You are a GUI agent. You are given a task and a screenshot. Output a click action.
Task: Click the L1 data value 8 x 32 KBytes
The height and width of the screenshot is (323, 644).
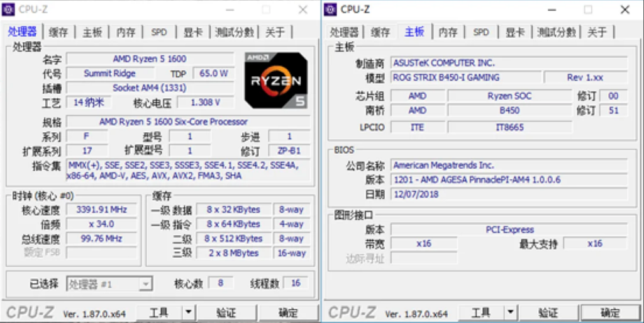[x=233, y=210]
